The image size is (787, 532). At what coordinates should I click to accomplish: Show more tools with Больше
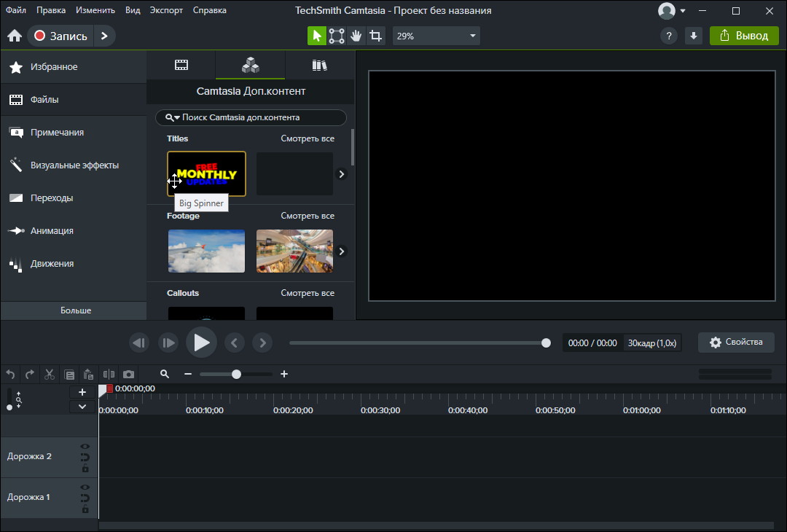tap(76, 310)
